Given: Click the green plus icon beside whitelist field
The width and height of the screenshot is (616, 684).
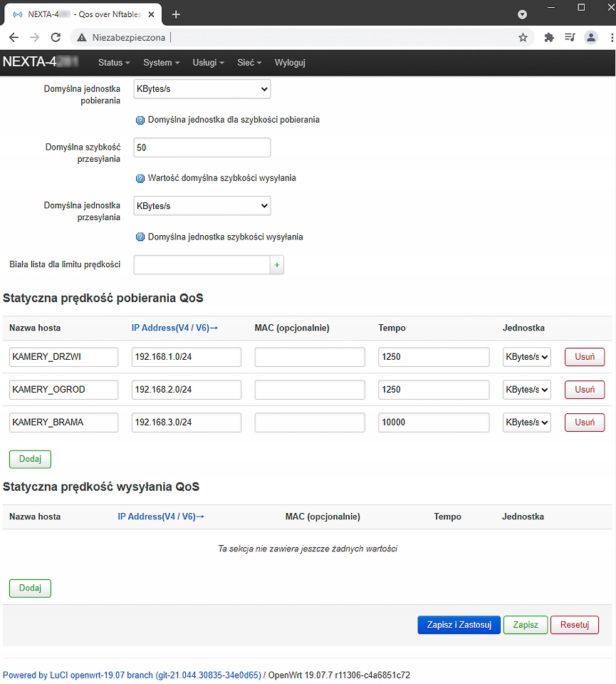Looking at the screenshot, I should [x=277, y=265].
